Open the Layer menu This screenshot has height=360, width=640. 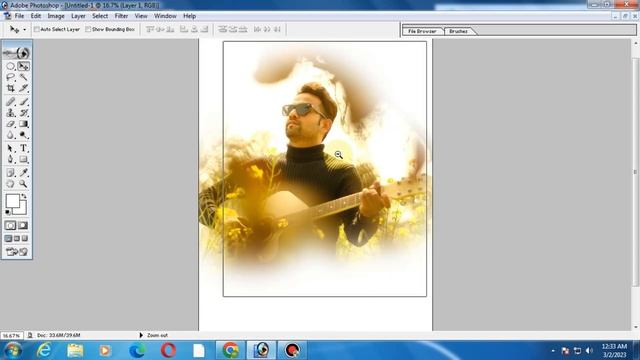coord(78,16)
